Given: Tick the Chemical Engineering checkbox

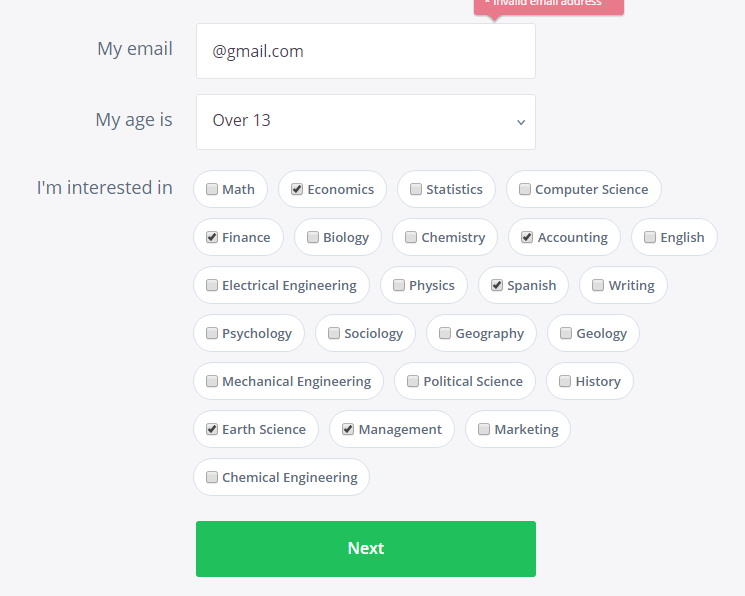Looking at the screenshot, I should (x=212, y=477).
